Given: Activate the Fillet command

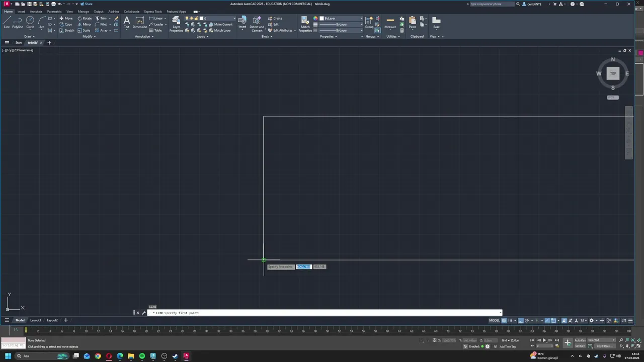Looking at the screenshot, I should click(x=101, y=24).
